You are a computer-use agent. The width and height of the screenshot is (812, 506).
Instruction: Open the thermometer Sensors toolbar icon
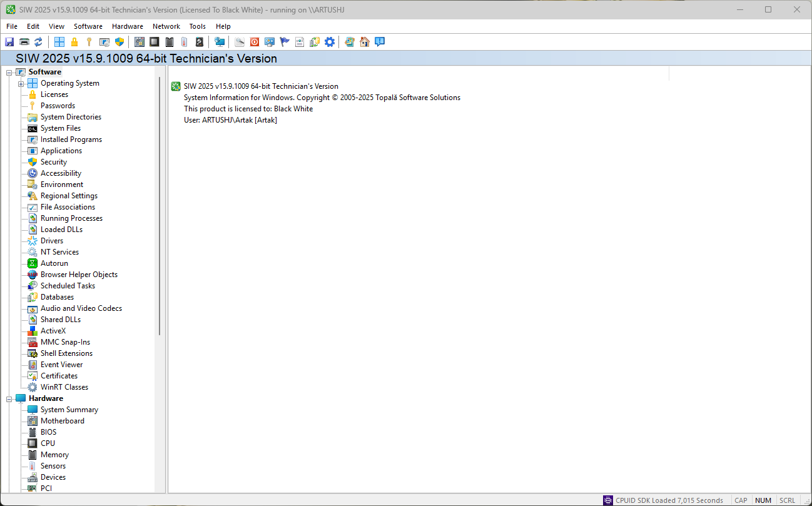tap(184, 42)
